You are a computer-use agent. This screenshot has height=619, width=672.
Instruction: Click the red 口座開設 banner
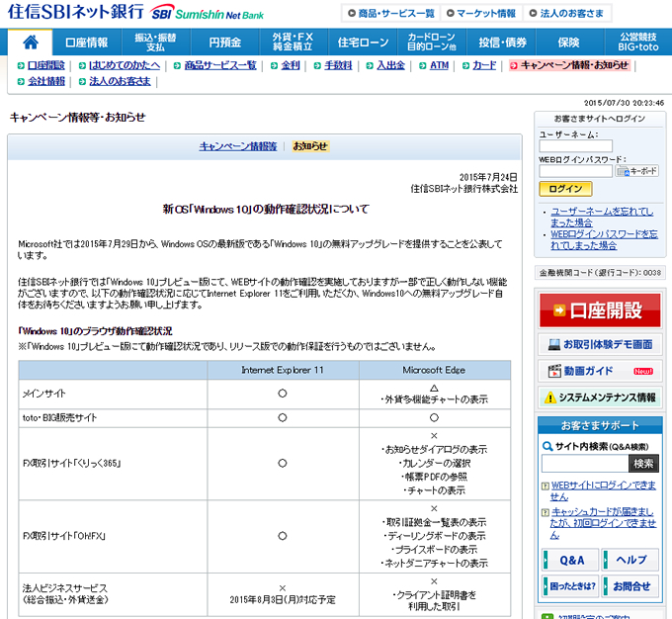[x=600, y=310]
